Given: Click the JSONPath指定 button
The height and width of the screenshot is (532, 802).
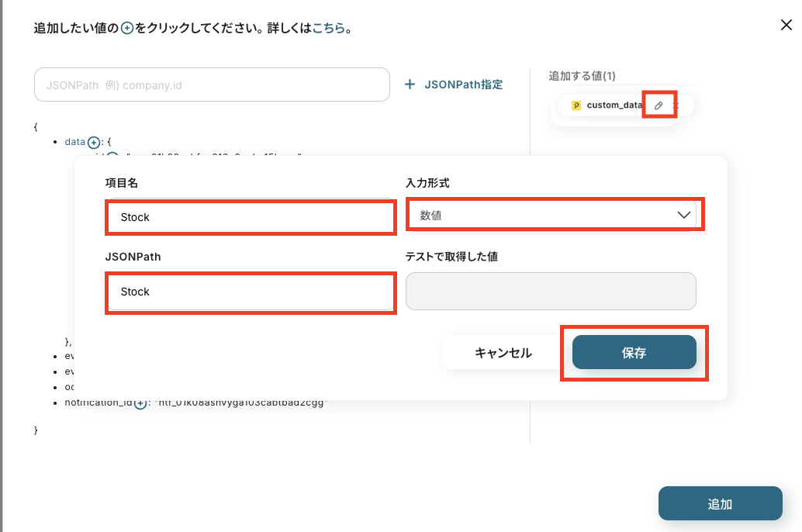Looking at the screenshot, I should point(453,85).
